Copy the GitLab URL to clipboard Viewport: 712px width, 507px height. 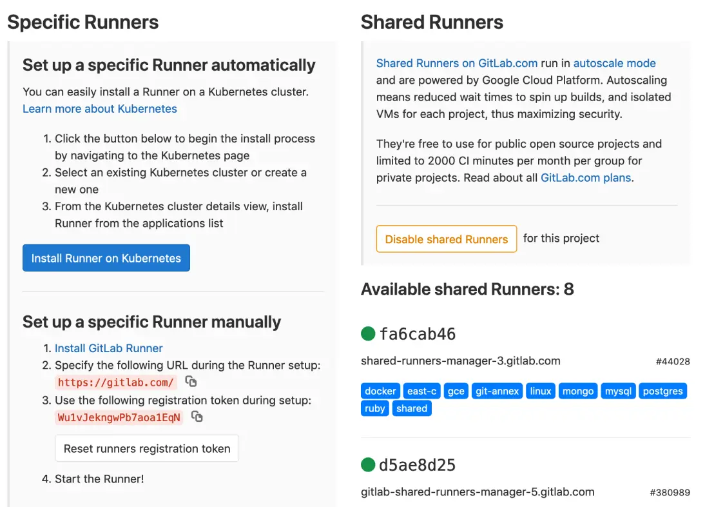(x=191, y=382)
